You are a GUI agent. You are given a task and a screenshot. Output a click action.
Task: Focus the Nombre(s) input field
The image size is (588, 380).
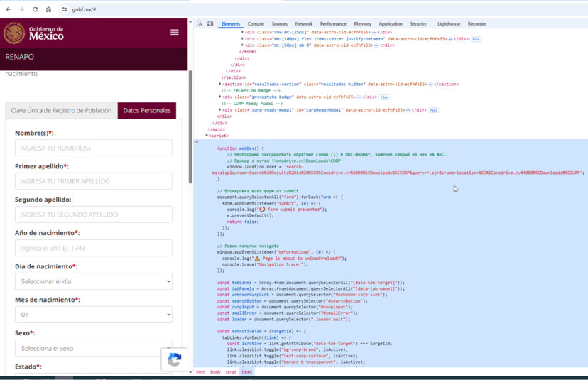tap(93, 148)
